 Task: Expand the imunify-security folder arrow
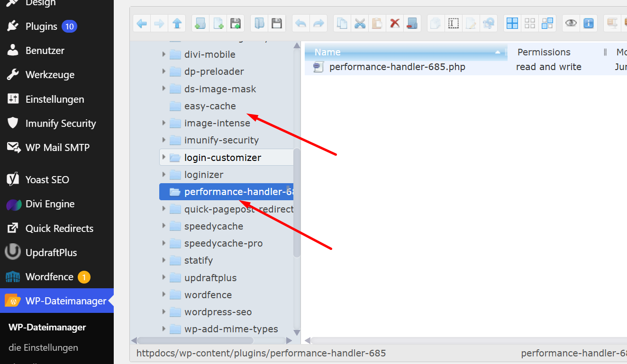point(164,140)
